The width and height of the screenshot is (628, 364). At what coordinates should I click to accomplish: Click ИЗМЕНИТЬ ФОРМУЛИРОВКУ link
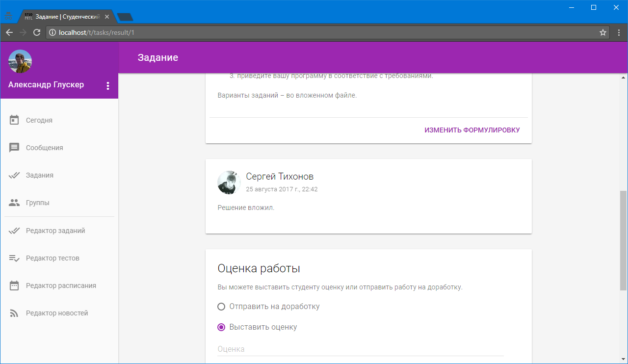[472, 130]
